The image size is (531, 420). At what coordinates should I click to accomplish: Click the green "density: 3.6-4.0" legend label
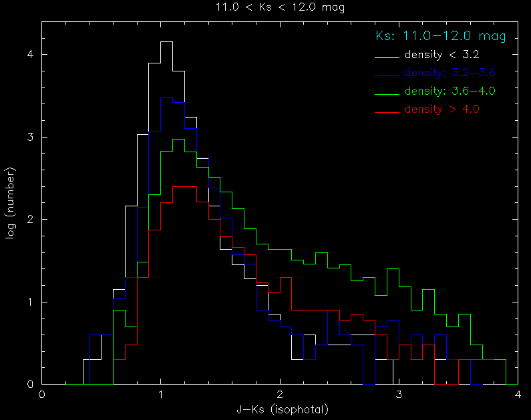tap(450, 90)
